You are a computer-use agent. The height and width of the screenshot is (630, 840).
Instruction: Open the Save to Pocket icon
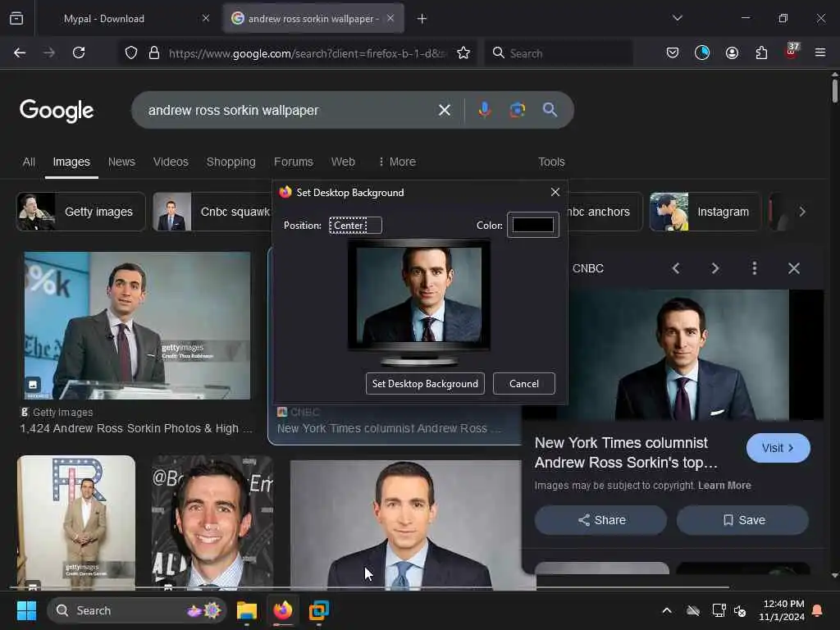pyautogui.click(x=673, y=52)
